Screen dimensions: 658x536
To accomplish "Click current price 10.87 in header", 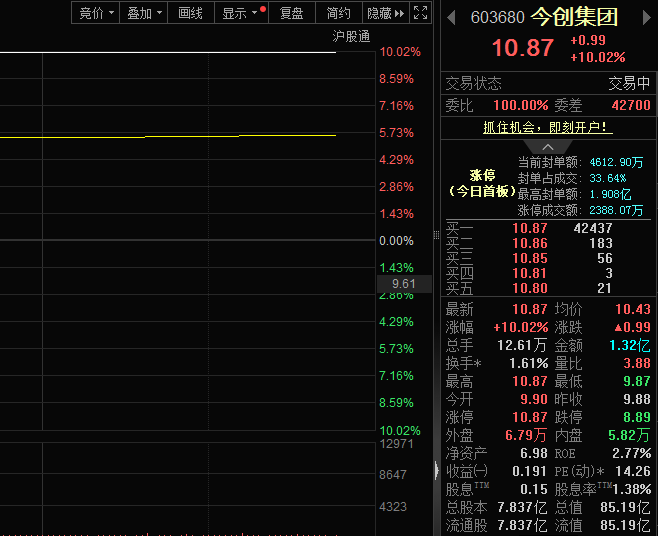I will (523, 47).
